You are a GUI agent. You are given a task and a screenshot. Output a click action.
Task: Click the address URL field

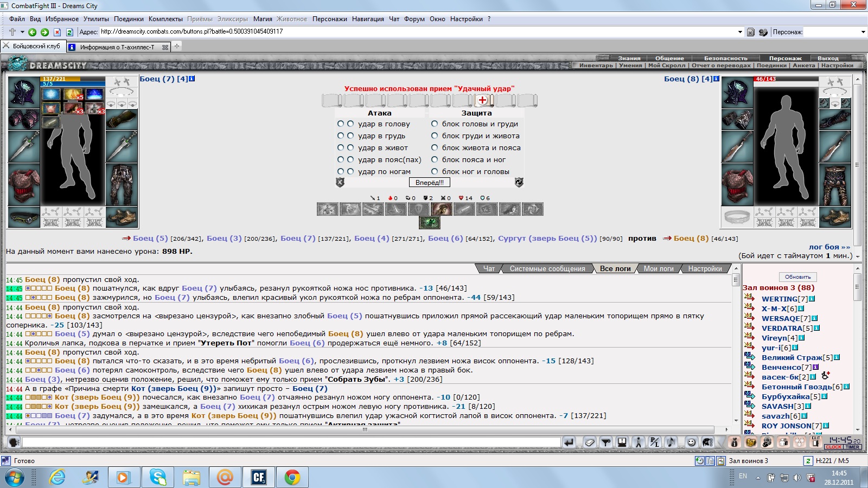[418, 32]
